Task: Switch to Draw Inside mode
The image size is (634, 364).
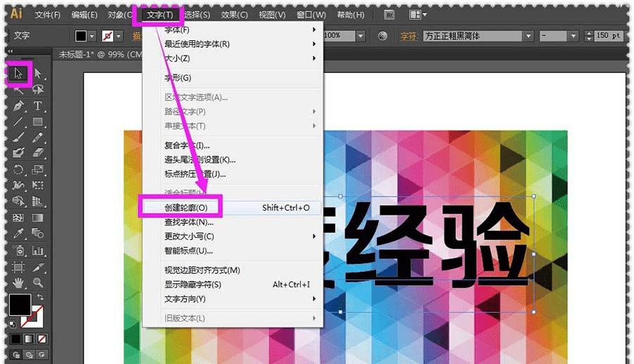Action: click(x=42, y=355)
